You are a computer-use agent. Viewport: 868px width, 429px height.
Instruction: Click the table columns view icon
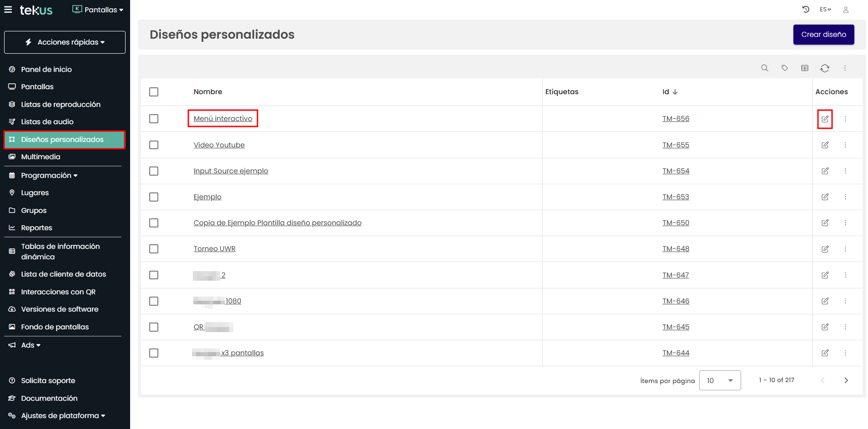(x=804, y=68)
